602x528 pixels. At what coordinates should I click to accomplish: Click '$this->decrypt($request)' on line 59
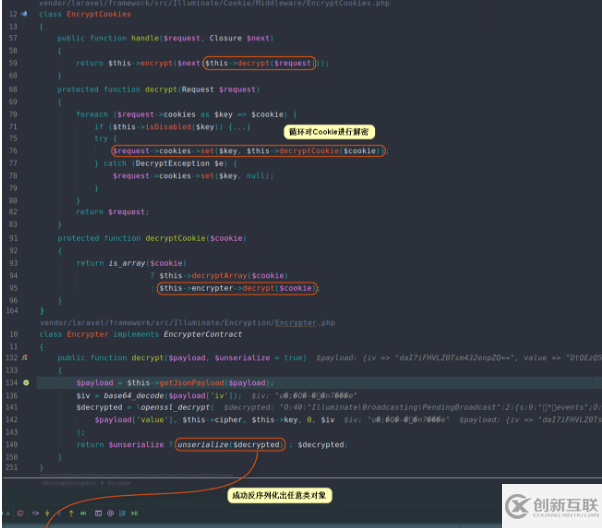259,63
